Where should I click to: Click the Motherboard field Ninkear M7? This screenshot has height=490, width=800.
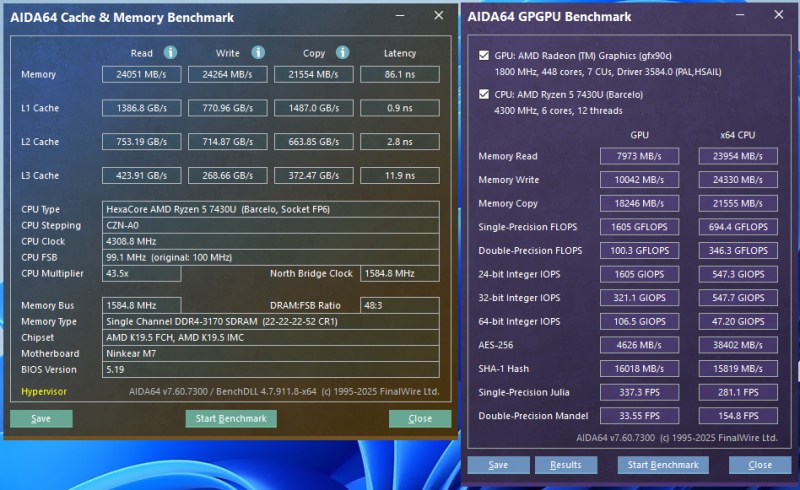tap(271, 354)
